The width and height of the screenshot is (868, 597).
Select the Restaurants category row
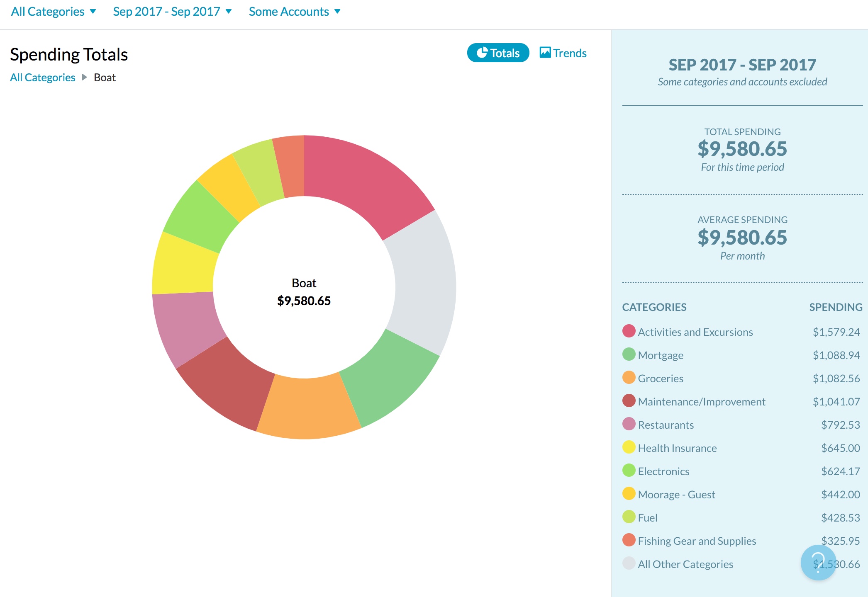[666, 425]
